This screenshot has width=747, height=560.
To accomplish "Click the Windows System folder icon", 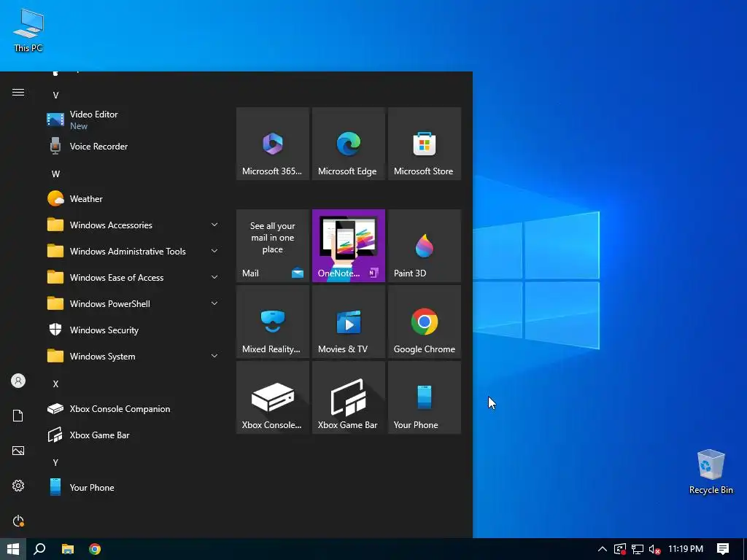I will [x=55, y=356].
